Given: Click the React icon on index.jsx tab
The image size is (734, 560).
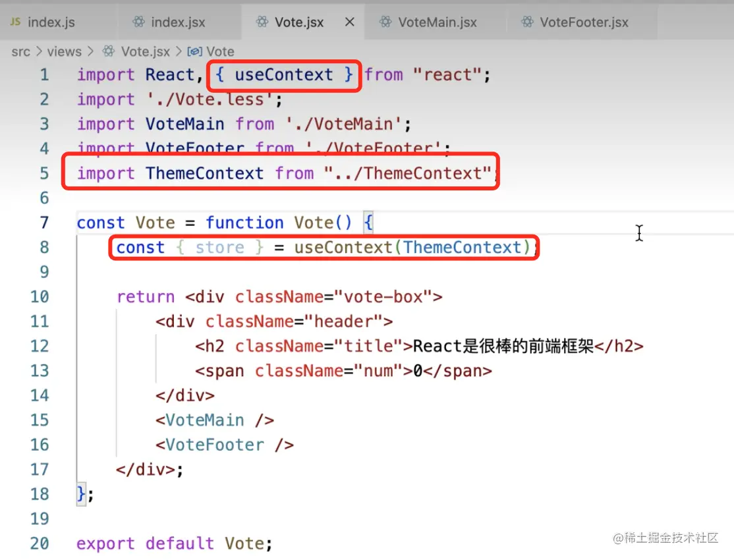Looking at the screenshot, I should pos(138,22).
